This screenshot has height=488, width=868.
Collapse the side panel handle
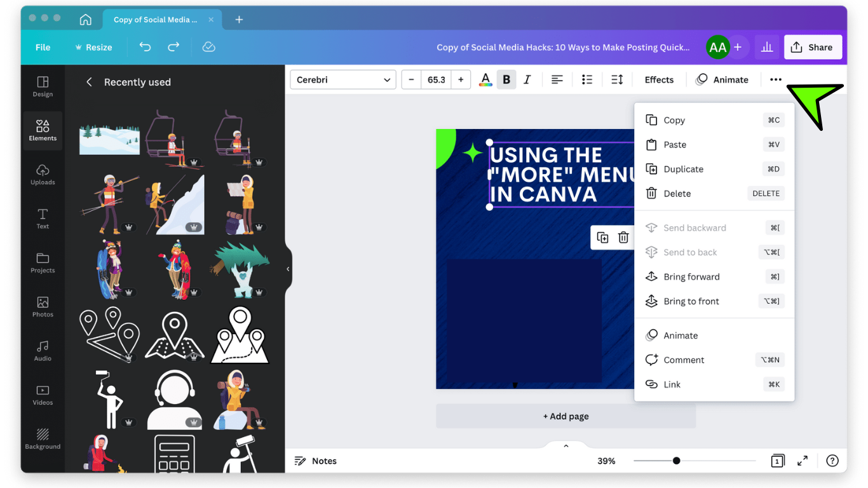point(288,269)
